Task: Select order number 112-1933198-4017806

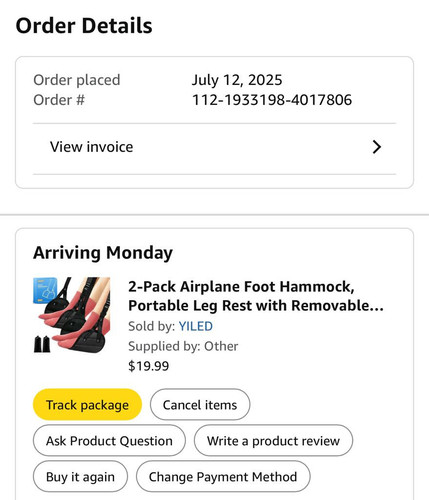Action: coord(272,100)
